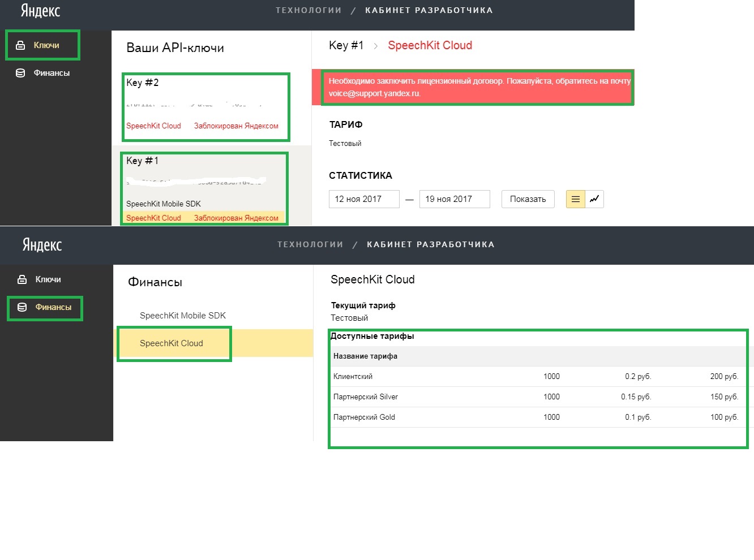
Task: Click the 0.2 руб. price cell
Action: pyautogui.click(x=638, y=377)
